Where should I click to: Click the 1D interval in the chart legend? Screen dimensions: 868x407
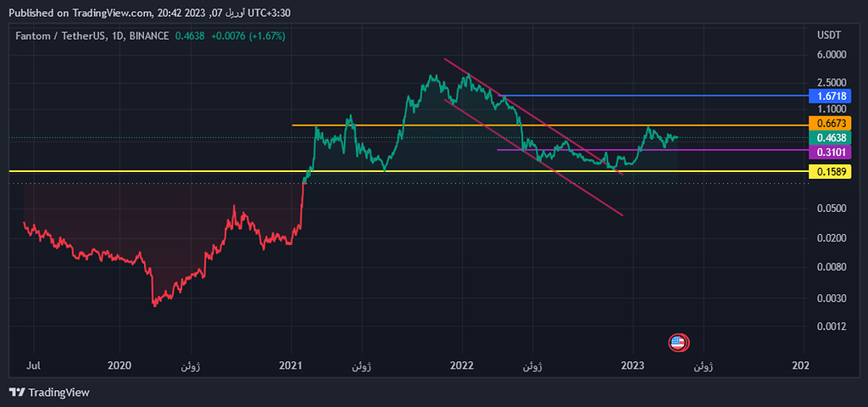118,36
